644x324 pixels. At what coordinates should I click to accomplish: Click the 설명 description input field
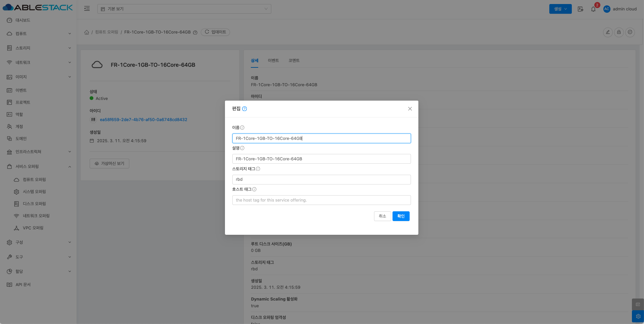[x=321, y=159]
